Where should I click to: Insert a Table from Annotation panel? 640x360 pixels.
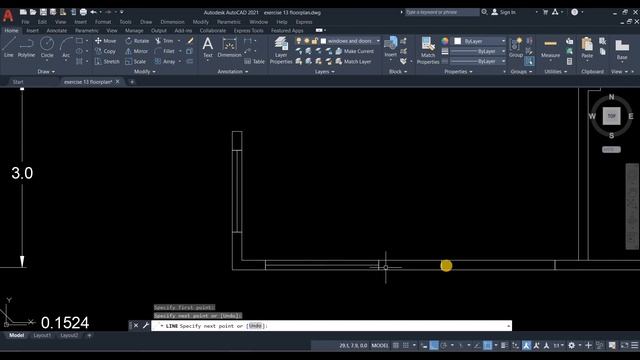point(254,62)
